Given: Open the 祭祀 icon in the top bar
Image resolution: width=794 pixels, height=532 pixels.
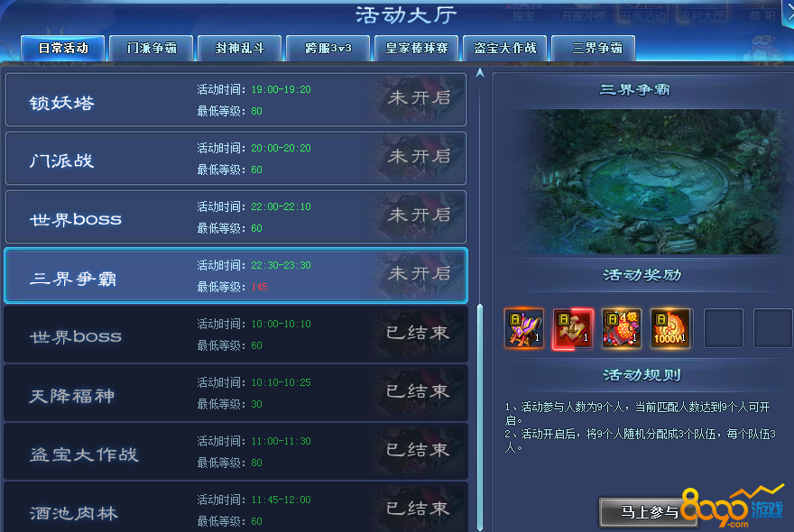Looking at the screenshot, I should coord(762,15).
